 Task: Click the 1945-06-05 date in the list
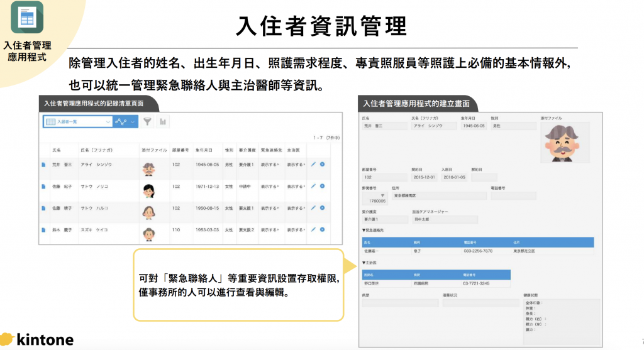click(207, 165)
